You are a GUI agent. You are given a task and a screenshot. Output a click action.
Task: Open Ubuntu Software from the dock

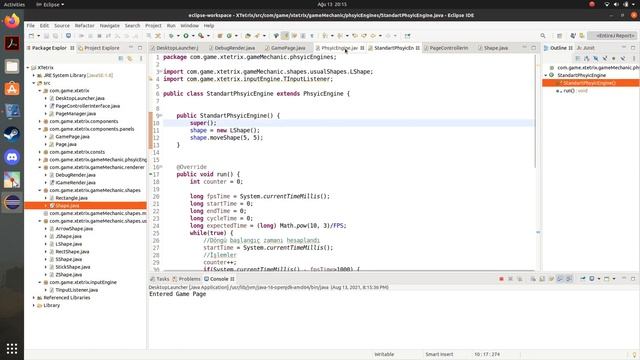(x=12, y=89)
